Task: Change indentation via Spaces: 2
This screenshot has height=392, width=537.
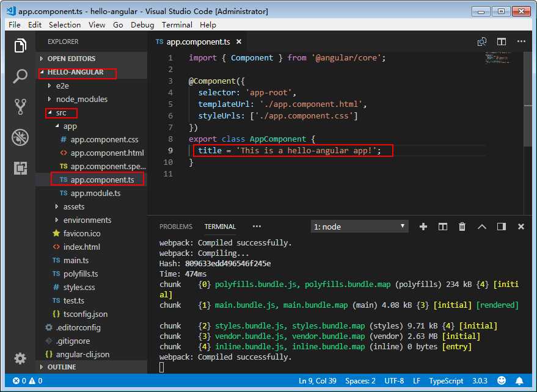Action: pyautogui.click(x=360, y=380)
